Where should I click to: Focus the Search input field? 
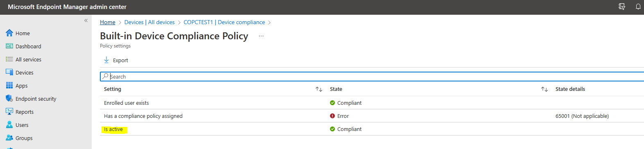click(372, 77)
